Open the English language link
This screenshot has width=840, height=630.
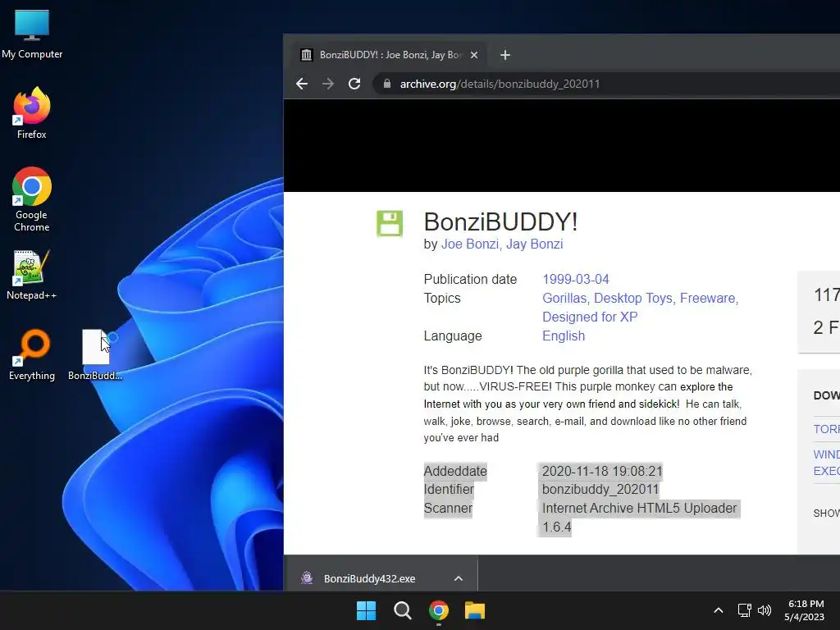click(x=563, y=336)
